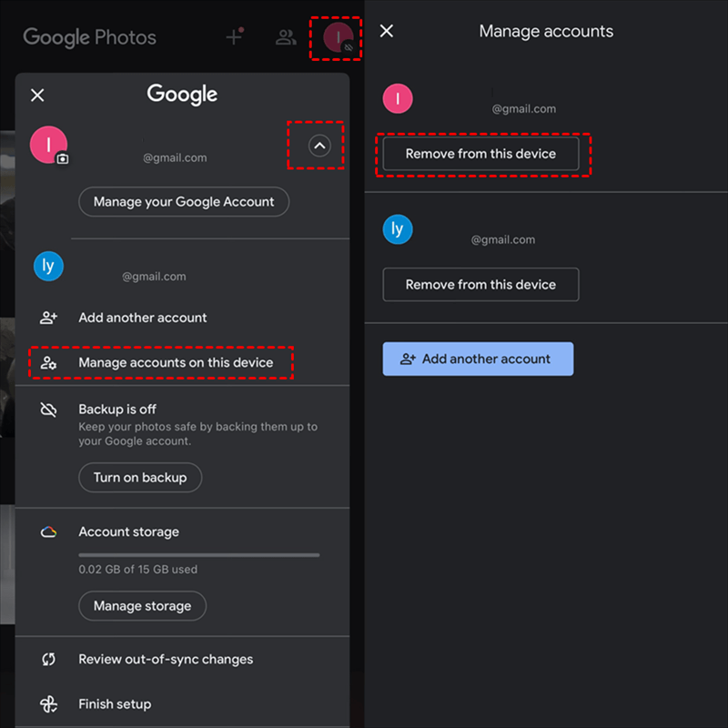Open the sharing icon in Google Photos top bar
The height and width of the screenshot is (728, 728).
point(286,36)
